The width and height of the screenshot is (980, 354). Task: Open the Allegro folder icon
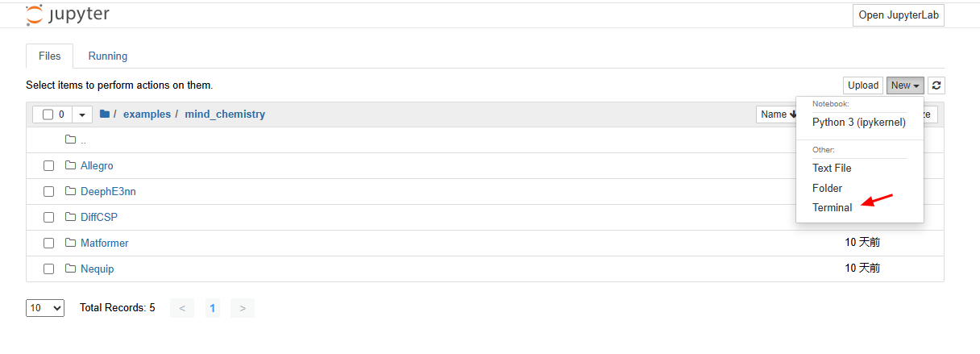[70, 165]
